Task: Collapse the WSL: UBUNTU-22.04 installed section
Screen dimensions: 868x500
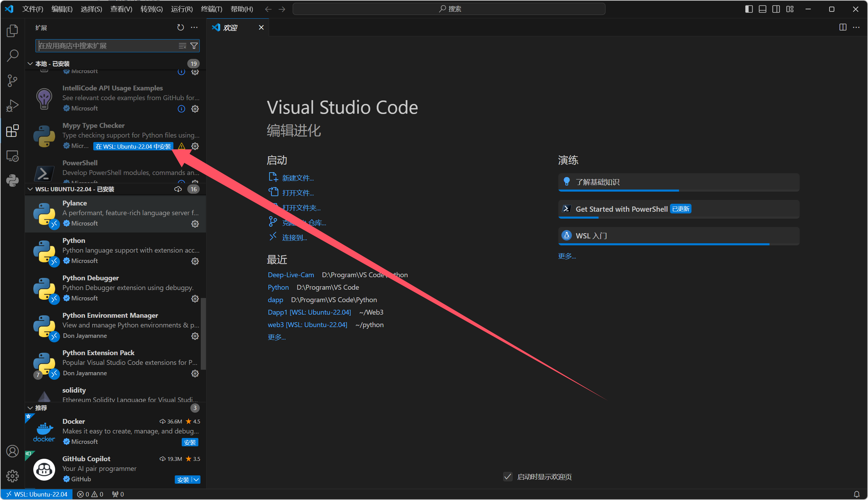Action: pos(30,189)
